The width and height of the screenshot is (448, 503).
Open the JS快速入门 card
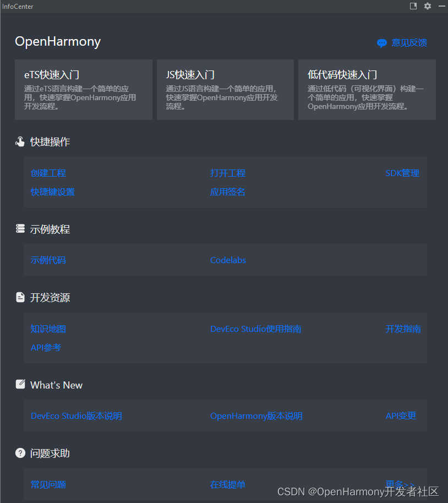[225, 90]
